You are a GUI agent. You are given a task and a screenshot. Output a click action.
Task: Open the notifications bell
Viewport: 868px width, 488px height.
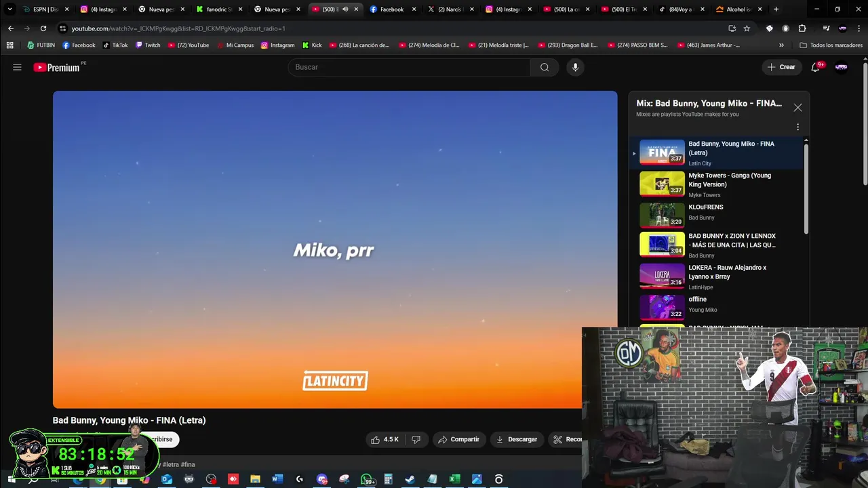pyautogui.click(x=816, y=67)
